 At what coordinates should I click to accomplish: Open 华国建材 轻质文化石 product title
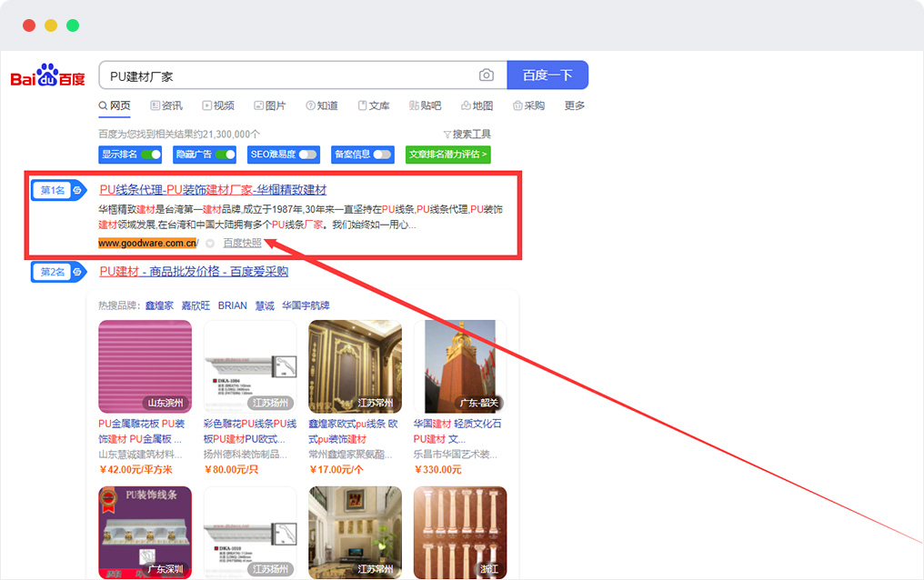457,431
